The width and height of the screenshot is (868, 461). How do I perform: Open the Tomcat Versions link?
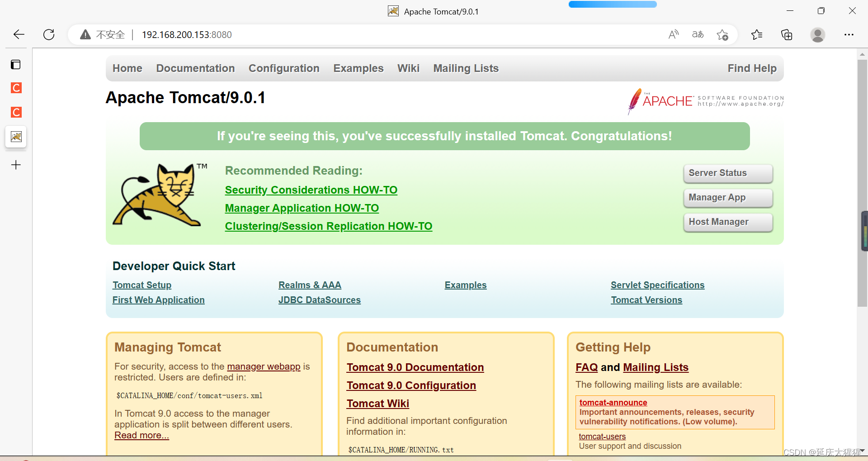tap(646, 300)
